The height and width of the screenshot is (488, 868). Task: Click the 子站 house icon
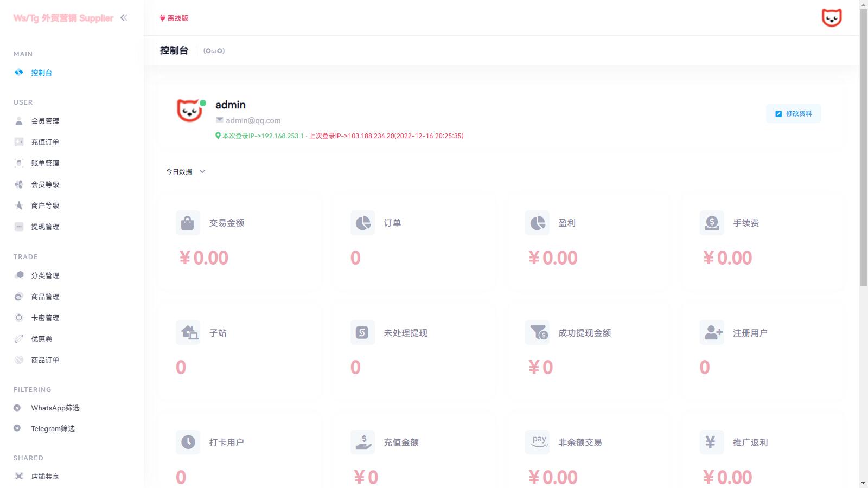coord(188,332)
